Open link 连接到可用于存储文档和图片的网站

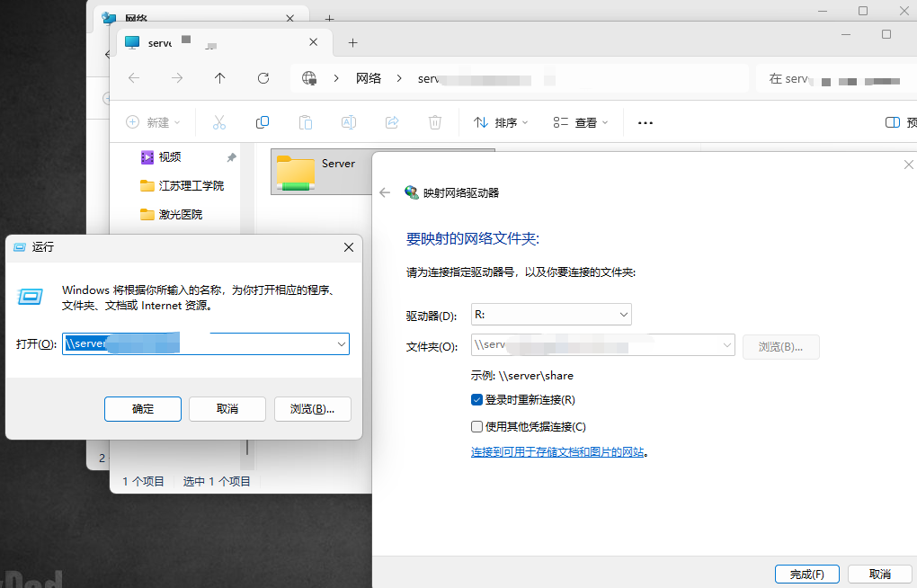click(557, 452)
